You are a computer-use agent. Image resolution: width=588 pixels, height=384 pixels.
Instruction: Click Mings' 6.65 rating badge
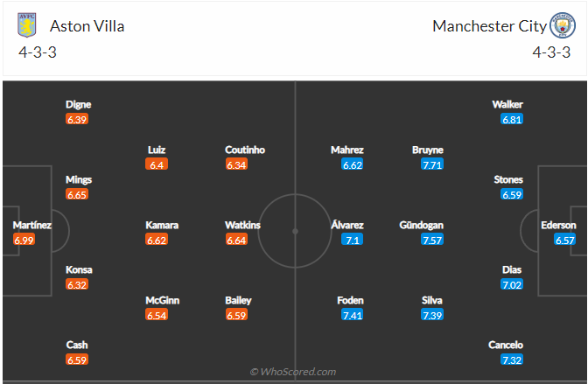[78, 194]
